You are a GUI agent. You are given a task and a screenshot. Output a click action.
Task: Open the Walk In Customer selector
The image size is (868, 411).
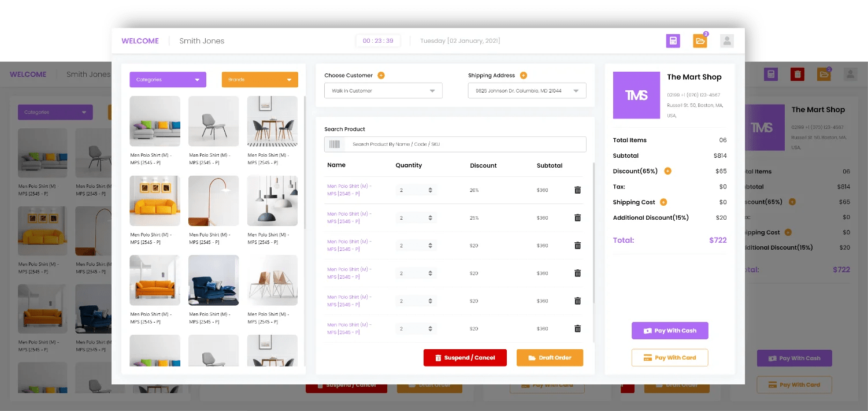coord(383,90)
